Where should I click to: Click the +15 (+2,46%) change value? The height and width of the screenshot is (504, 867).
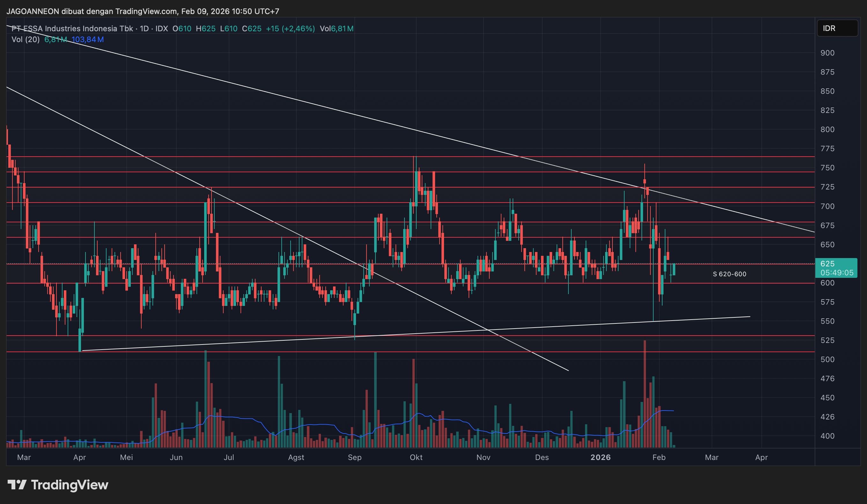pos(290,29)
